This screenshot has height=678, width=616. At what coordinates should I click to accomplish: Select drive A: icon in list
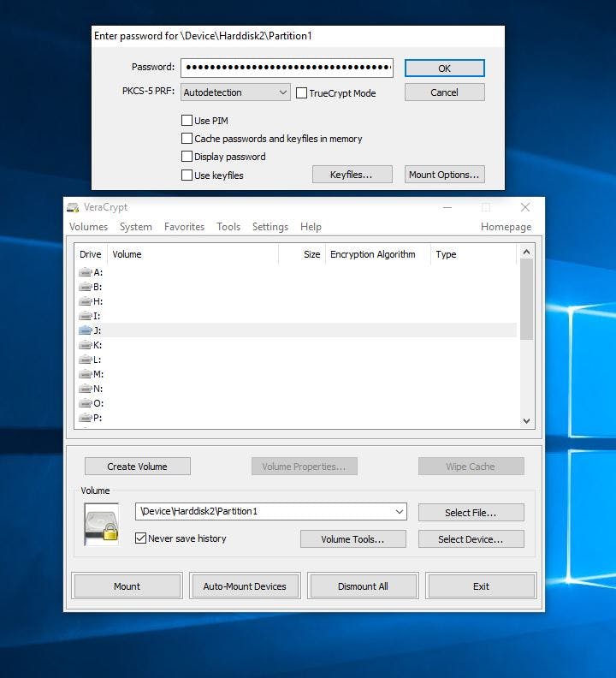86,272
